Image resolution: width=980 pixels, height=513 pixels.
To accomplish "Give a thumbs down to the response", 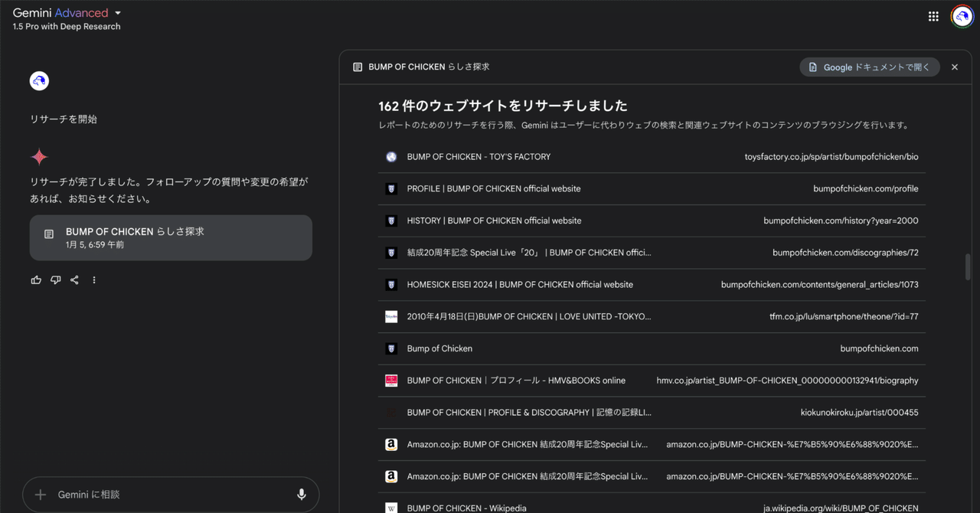I will pos(55,279).
